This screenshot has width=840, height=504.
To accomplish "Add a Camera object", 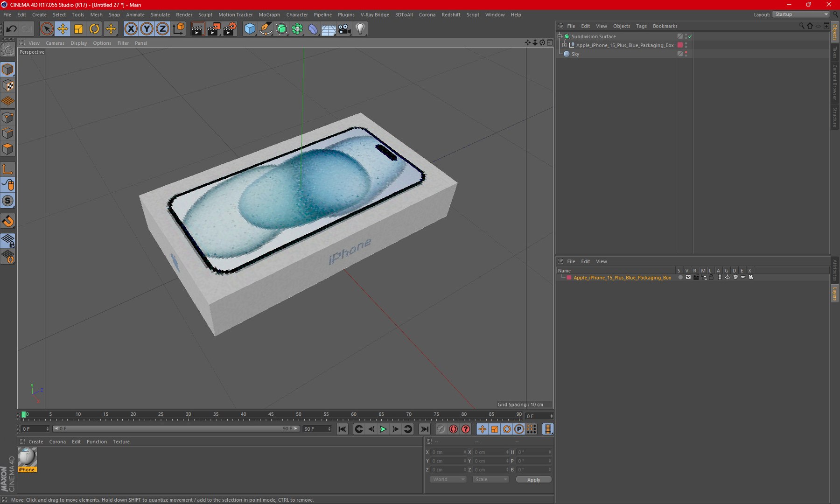I will click(344, 29).
